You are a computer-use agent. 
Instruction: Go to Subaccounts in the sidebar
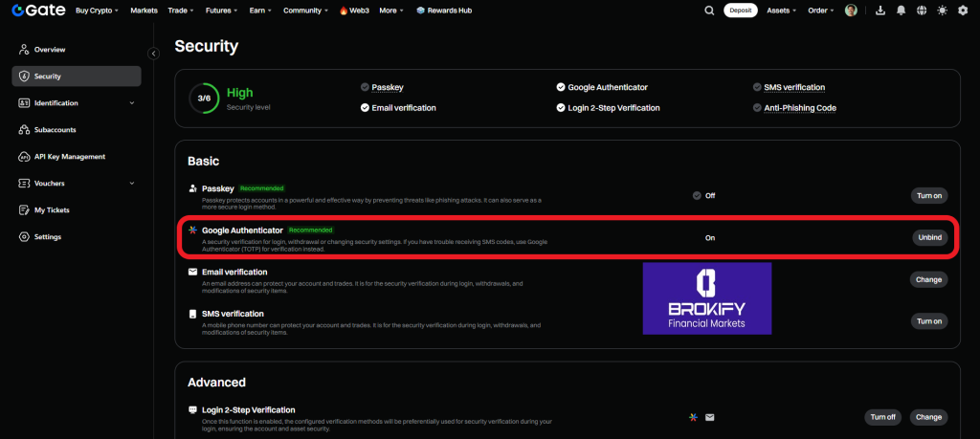click(x=55, y=130)
